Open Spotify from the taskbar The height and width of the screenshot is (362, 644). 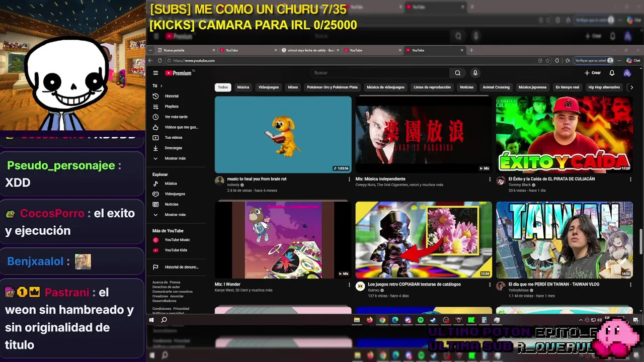(x=421, y=320)
